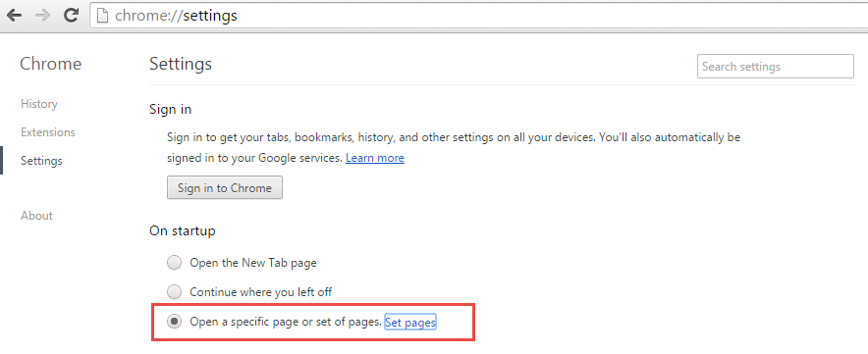Open Extensions from the sidebar
Screen dimensions: 868x354
[47, 132]
